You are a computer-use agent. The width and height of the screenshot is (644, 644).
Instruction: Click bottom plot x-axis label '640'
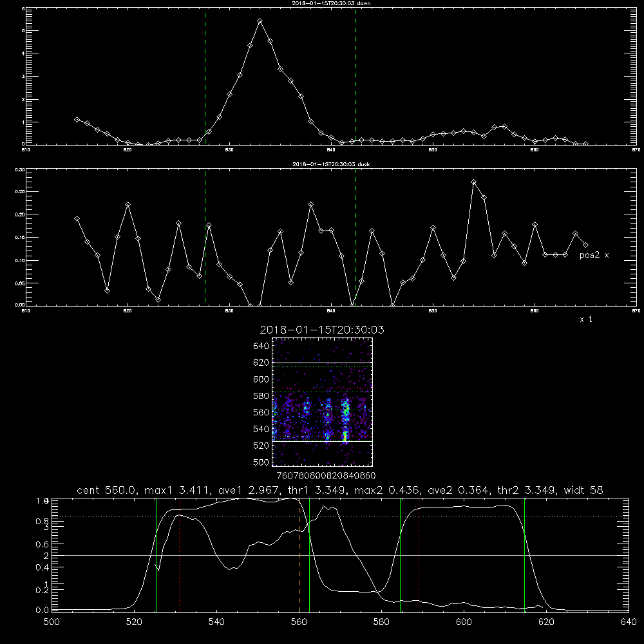point(629,622)
